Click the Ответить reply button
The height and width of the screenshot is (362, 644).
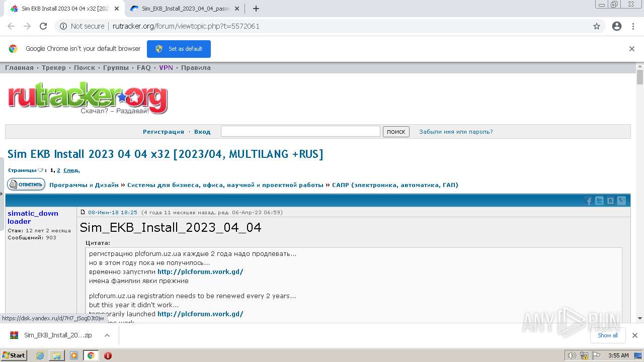[26, 185]
